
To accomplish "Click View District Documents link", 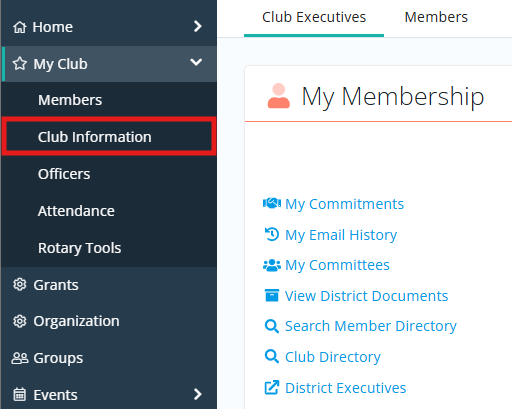I will tap(366, 296).
